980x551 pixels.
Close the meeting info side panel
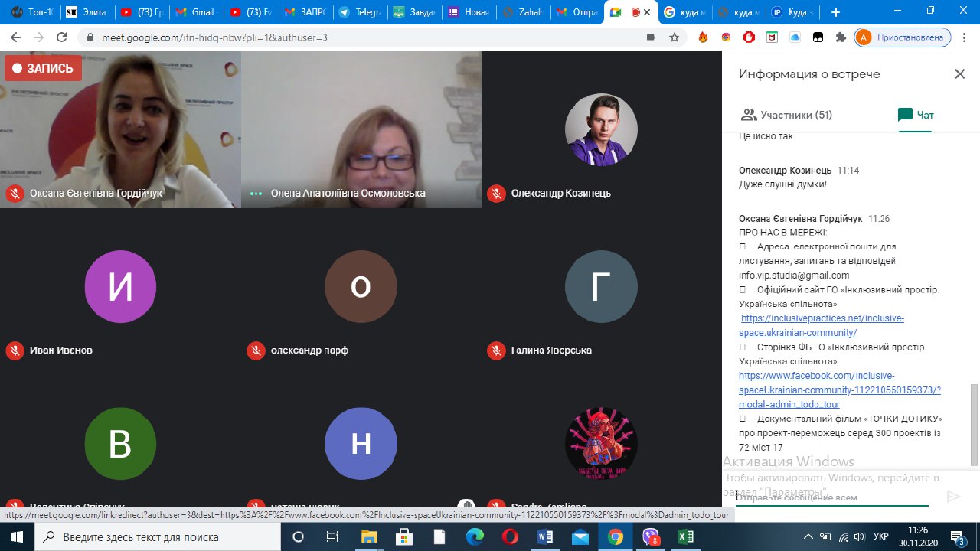click(959, 74)
